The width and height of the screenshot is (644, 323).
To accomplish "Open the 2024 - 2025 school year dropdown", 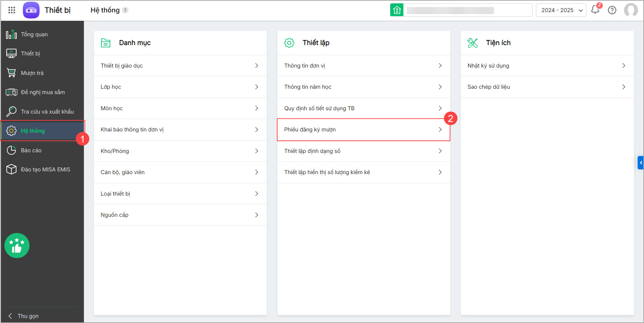I will [561, 10].
